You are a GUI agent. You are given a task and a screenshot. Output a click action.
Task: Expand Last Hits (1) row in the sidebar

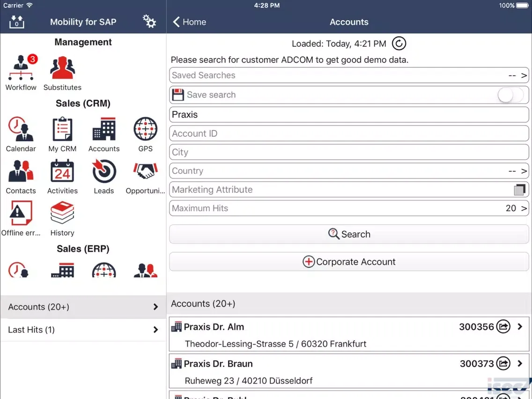pyautogui.click(x=83, y=330)
